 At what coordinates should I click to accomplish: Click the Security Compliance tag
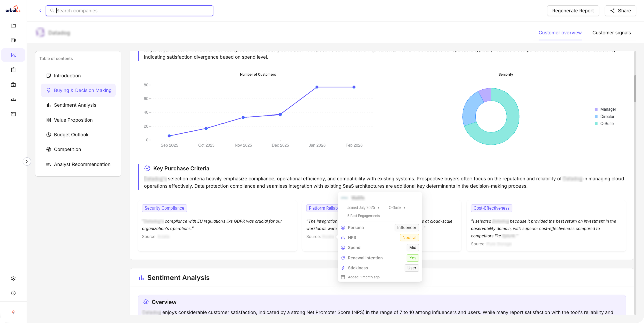(x=164, y=208)
